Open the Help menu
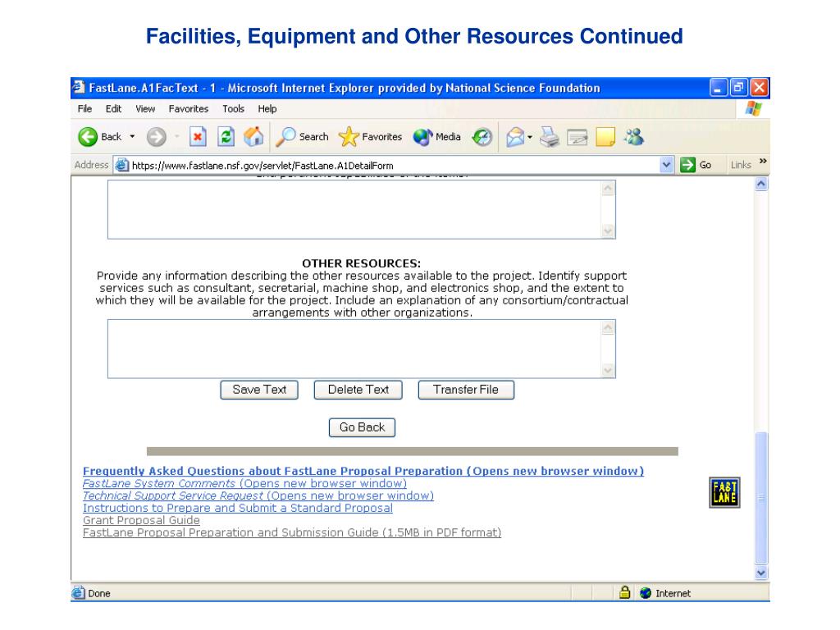The image size is (840, 630). click(x=267, y=109)
